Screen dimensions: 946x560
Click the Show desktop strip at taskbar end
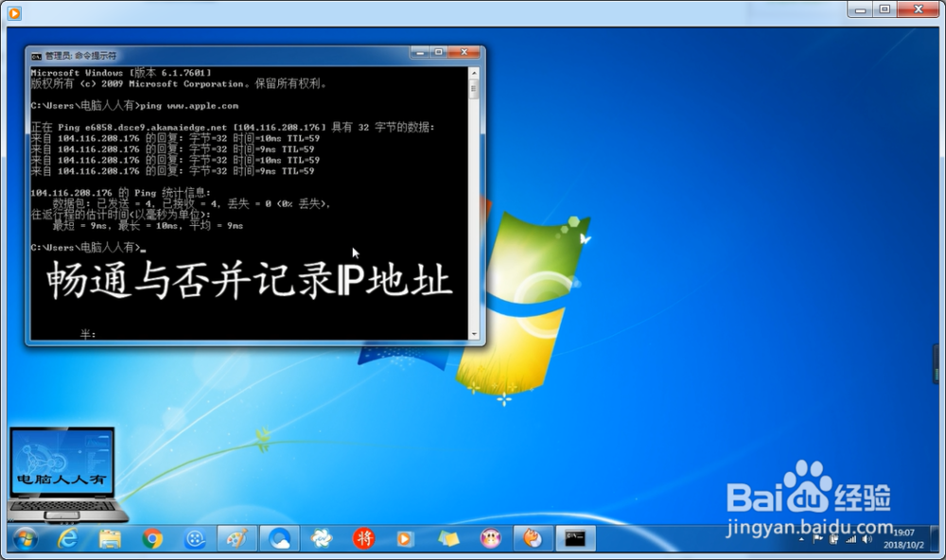(935, 539)
